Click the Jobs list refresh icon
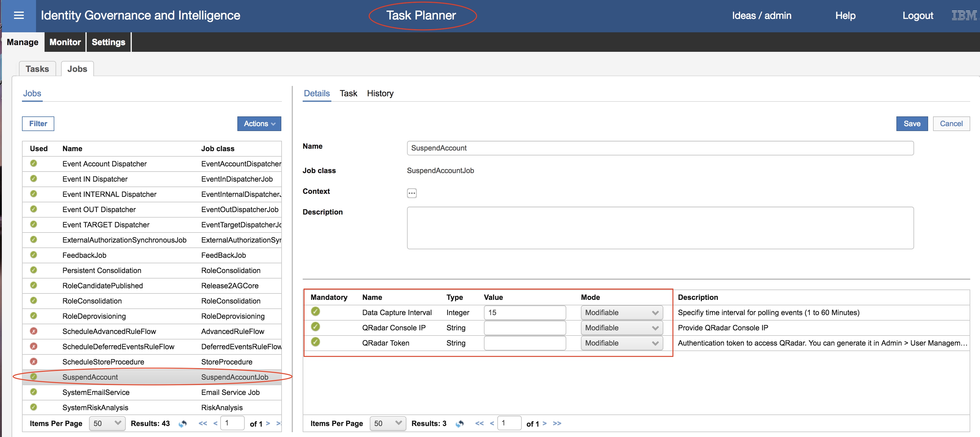 (x=183, y=423)
